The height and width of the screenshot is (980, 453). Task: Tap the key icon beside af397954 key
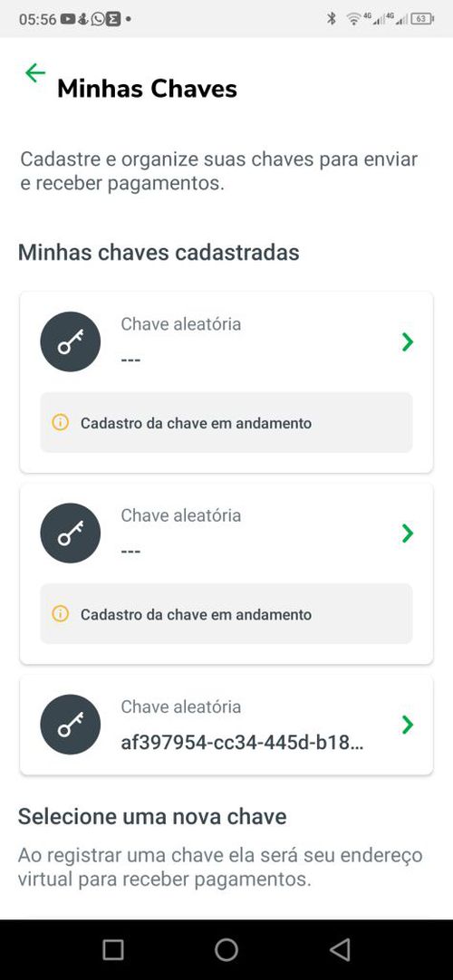70,725
